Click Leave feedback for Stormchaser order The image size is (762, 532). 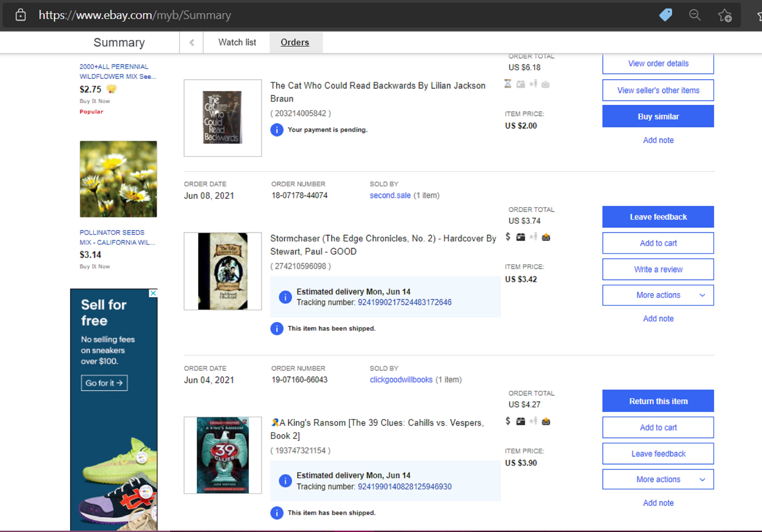(658, 217)
